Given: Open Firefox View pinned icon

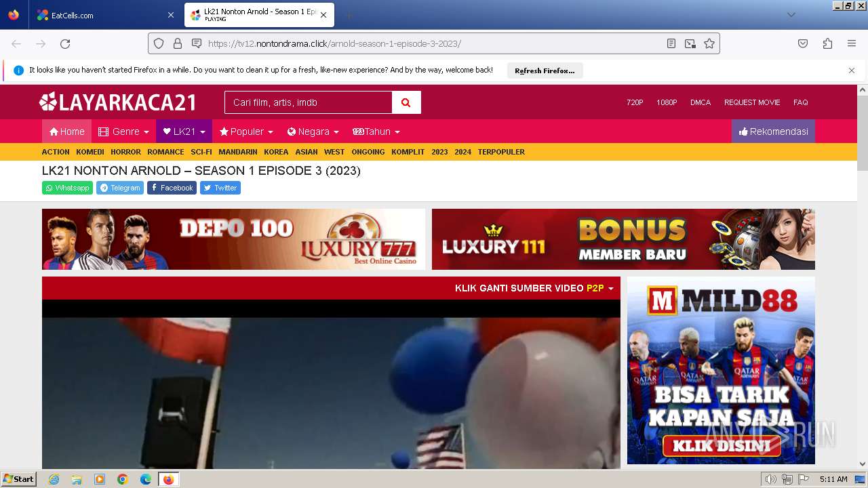Looking at the screenshot, I should (14, 15).
